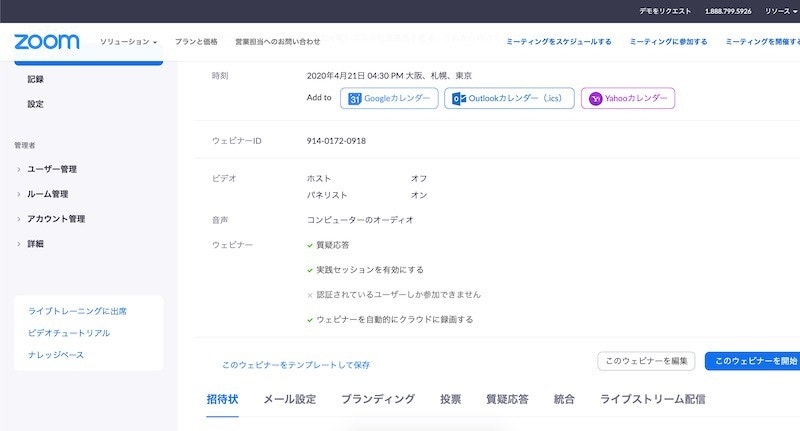Add webinar to Yahoo Calendar

[628, 99]
